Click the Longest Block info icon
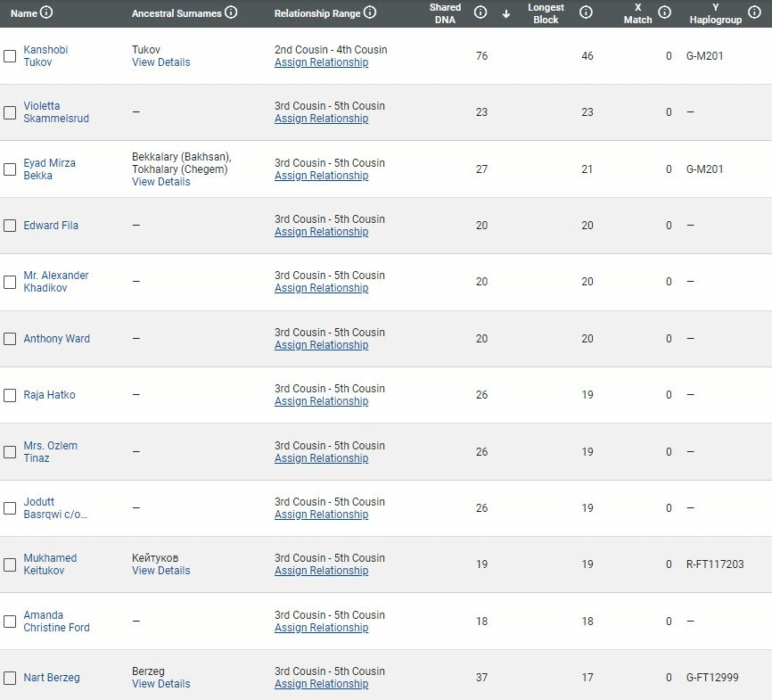The height and width of the screenshot is (700, 772). coord(586,13)
